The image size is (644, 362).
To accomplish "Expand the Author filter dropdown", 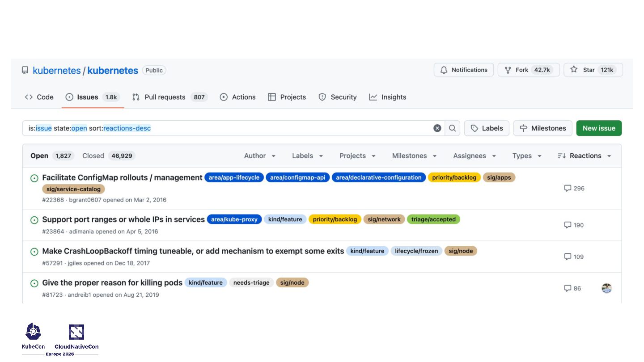I will click(x=260, y=156).
